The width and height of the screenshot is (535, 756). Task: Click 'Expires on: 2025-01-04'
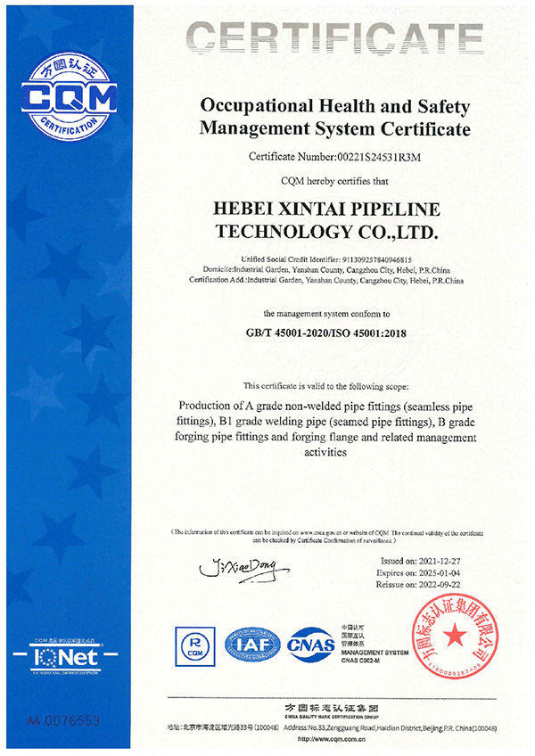tap(418, 572)
